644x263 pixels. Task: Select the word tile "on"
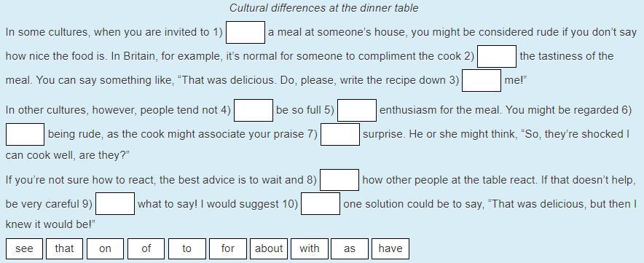point(105,248)
